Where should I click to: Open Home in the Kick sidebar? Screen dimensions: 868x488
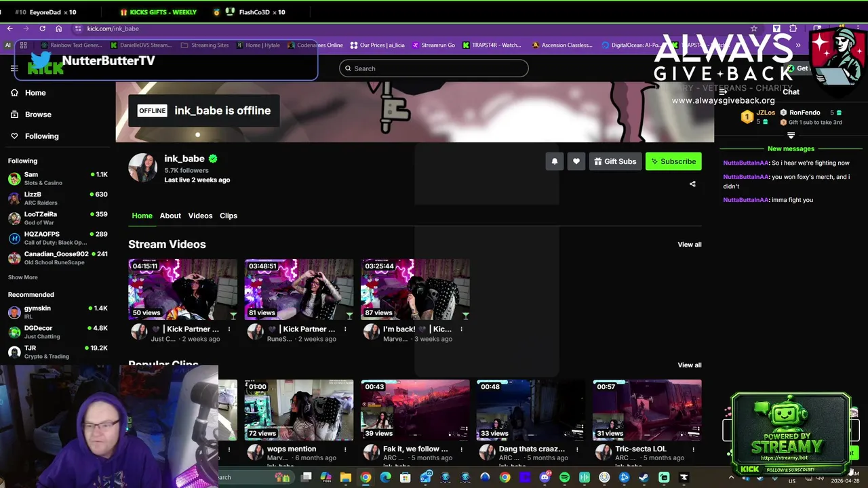coord(28,93)
